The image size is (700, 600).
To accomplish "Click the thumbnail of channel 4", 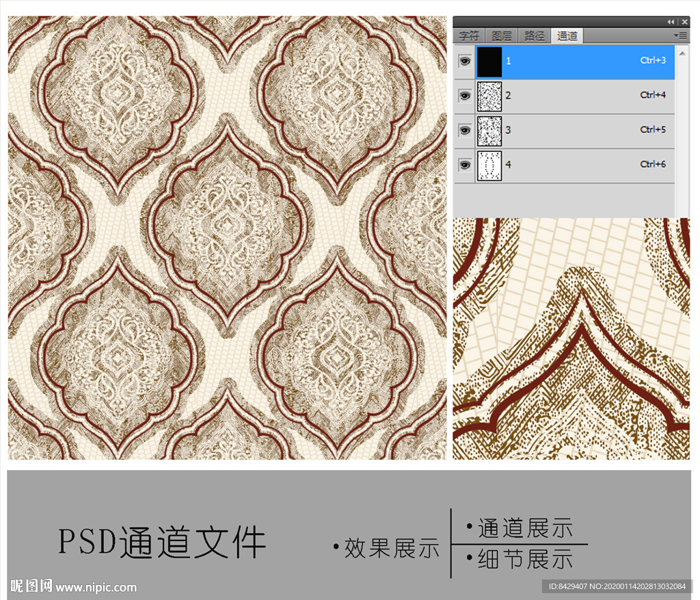I will [x=489, y=166].
